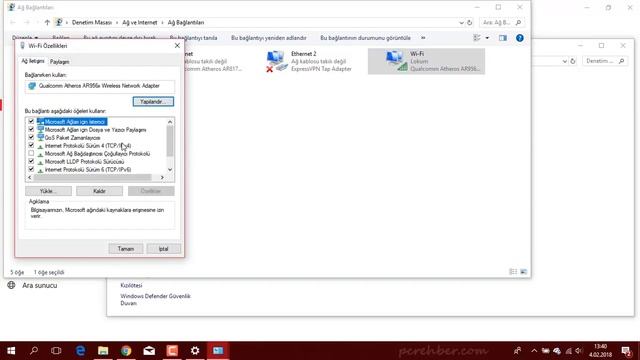Click scroll left arrow of items list
The width and height of the screenshot is (640, 360).
tap(29, 178)
